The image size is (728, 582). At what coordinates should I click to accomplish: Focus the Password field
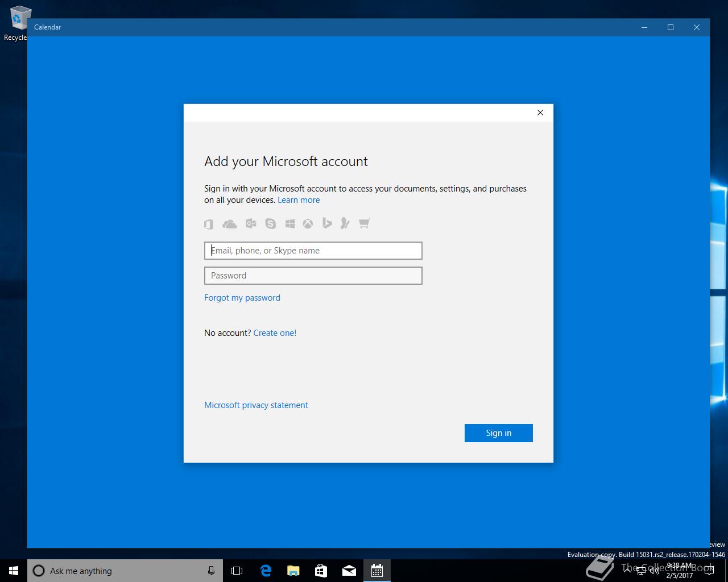click(x=313, y=276)
